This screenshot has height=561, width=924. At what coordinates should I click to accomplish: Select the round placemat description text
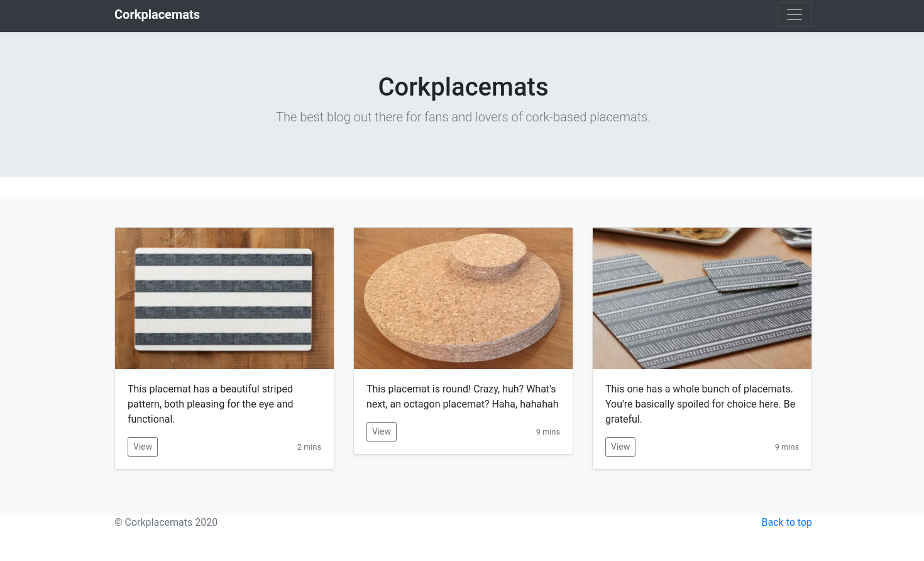pos(462,396)
